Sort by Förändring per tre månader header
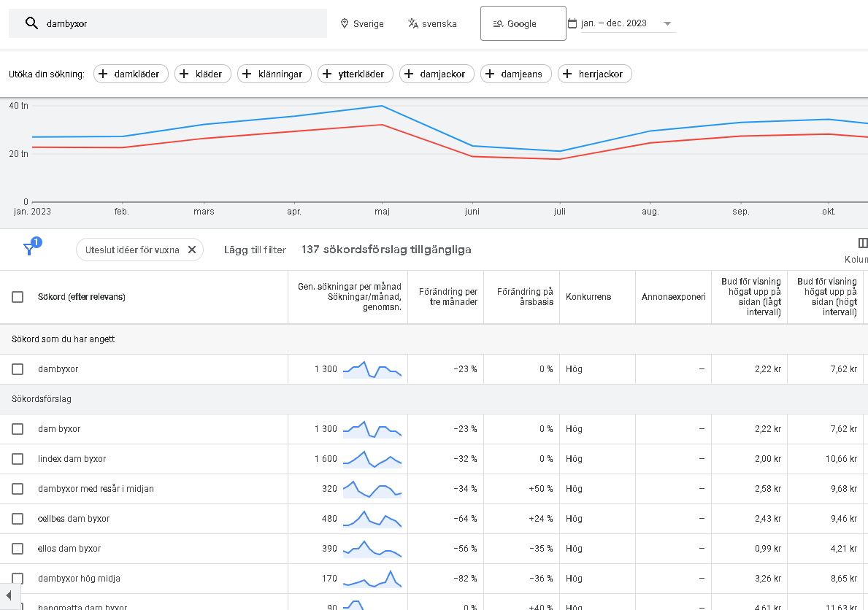This screenshot has width=868, height=610. pyautogui.click(x=448, y=297)
